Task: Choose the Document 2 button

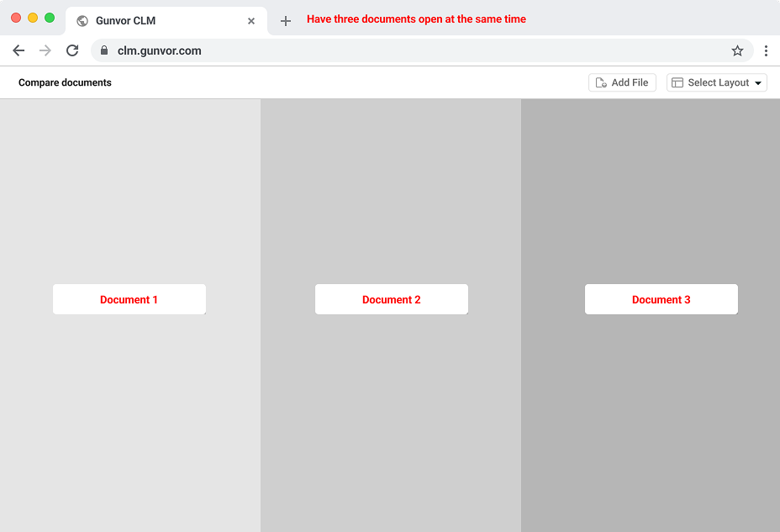Action: pyautogui.click(x=392, y=299)
